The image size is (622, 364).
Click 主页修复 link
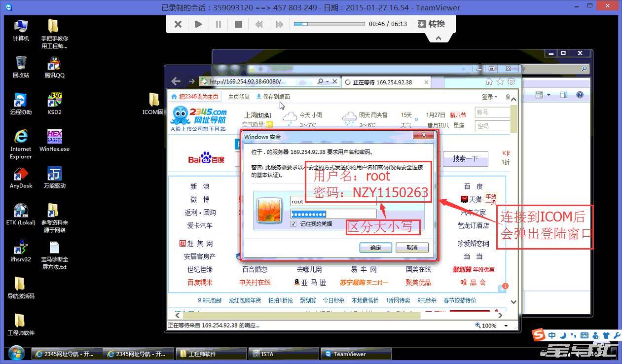pyautogui.click(x=239, y=97)
